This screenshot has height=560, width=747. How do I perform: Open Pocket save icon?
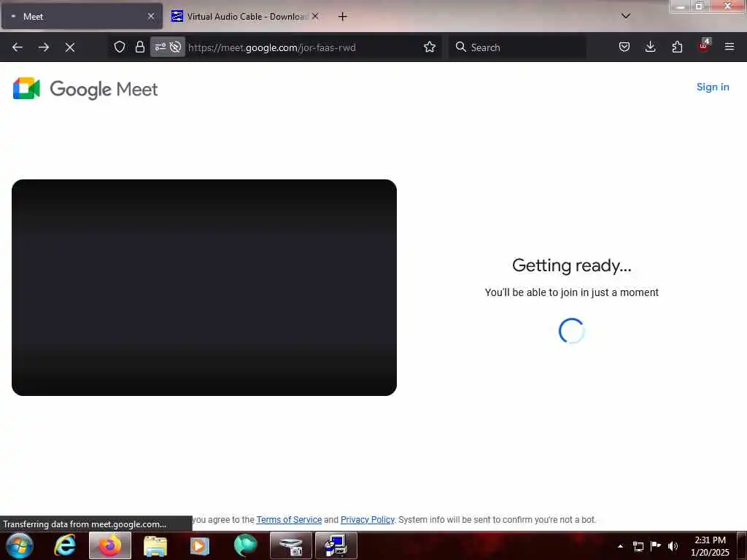point(624,47)
